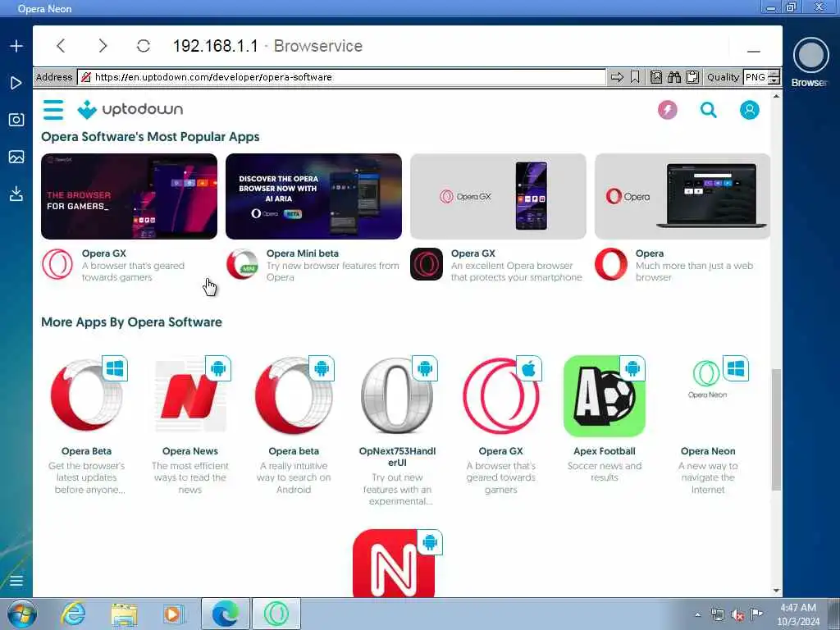Screen dimensions: 840x630
Task: Open the Windows Start menu
Action: click(22, 614)
